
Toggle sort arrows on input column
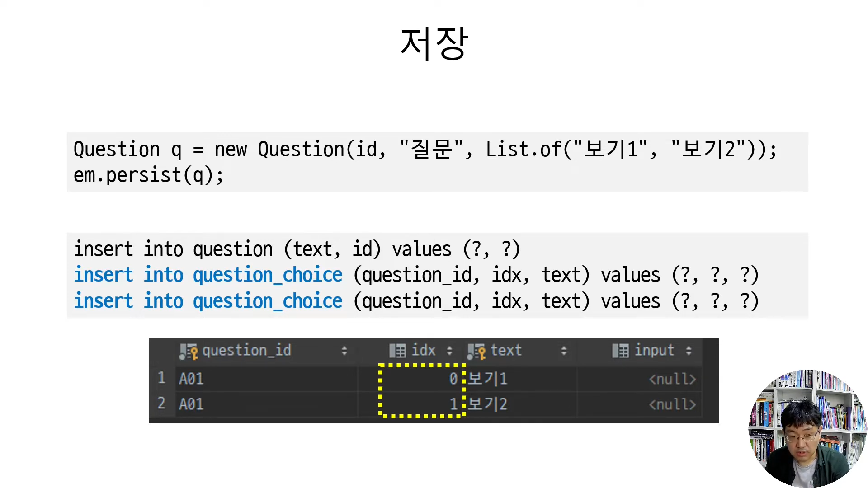[x=689, y=351]
